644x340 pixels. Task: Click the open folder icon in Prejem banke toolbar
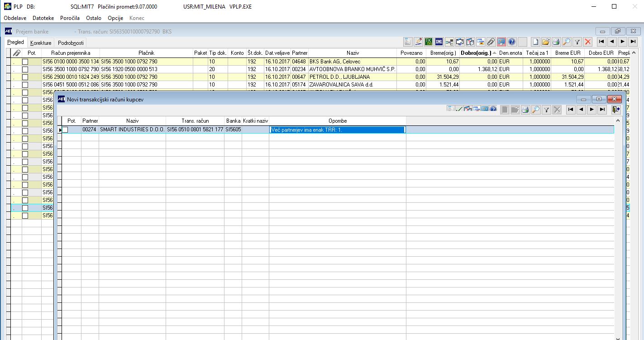coord(546,42)
